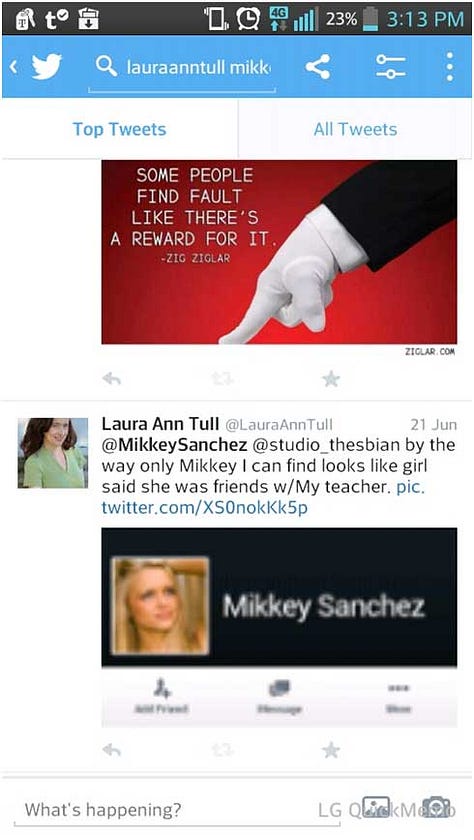
Task: Favorite Laura Ann Tull's tweet
Action: [331, 750]
